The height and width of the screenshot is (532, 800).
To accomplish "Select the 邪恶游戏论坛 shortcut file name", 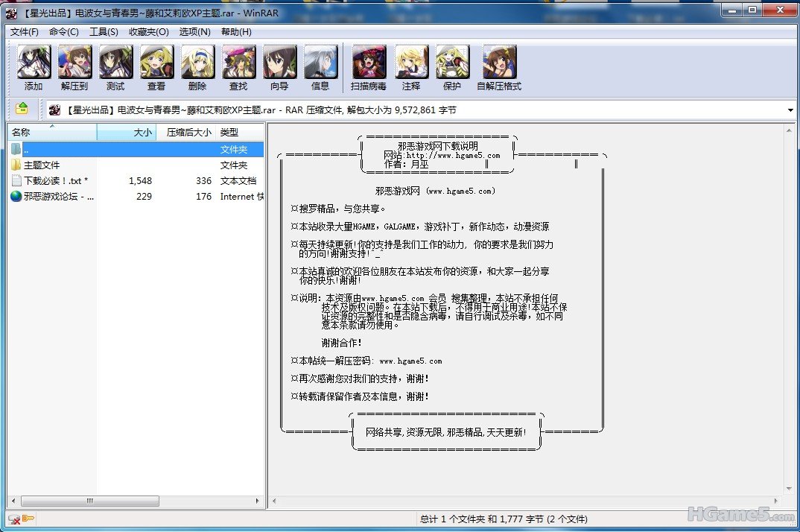I will pyautogui.click(x=59, y=196).
